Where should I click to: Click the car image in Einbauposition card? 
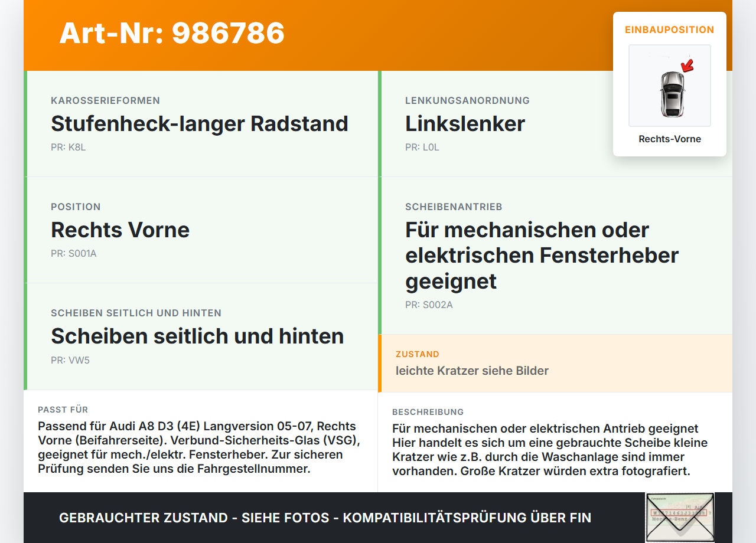point(670,86)
